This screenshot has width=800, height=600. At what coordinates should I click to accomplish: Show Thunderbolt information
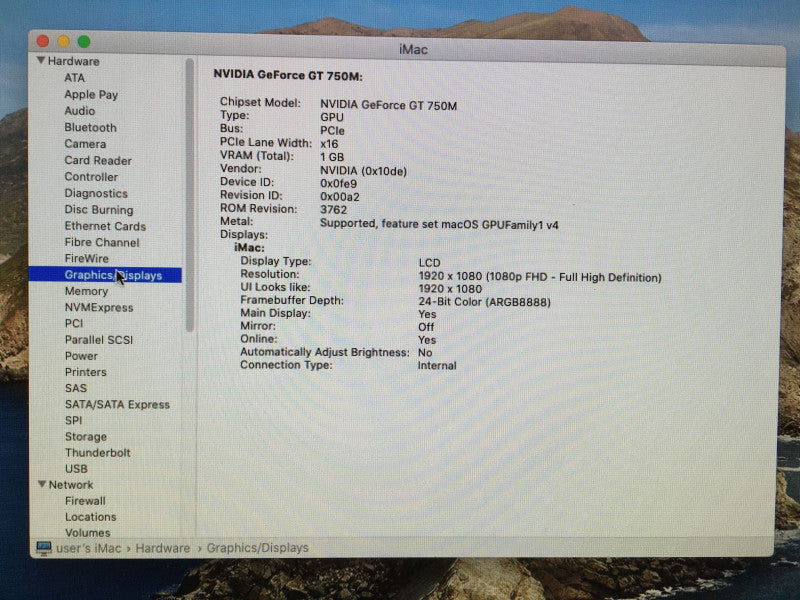tap(97, 453)
